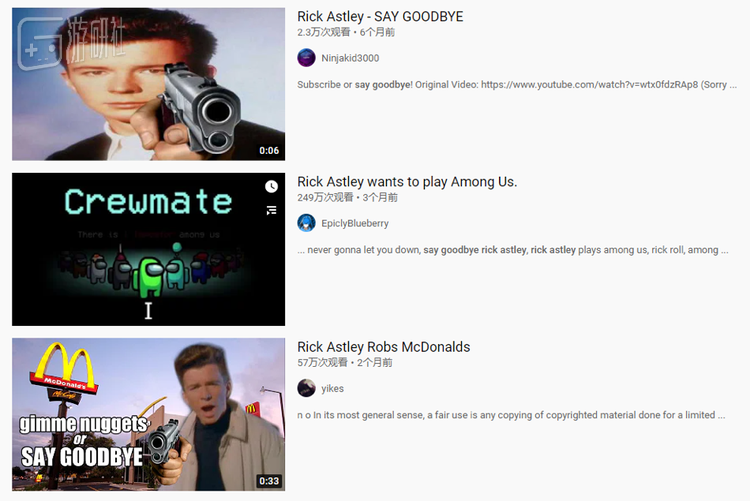Open the Crewmate Among Us thumbnail
750x501 pixels.
(x=148, y=249)
